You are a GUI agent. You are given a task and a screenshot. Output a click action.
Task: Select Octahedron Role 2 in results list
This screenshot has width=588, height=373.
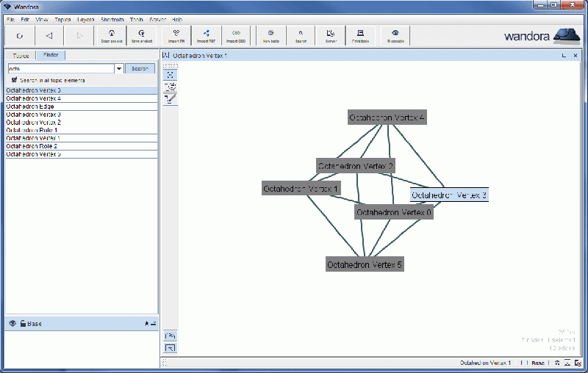click(x=31, y=146)
